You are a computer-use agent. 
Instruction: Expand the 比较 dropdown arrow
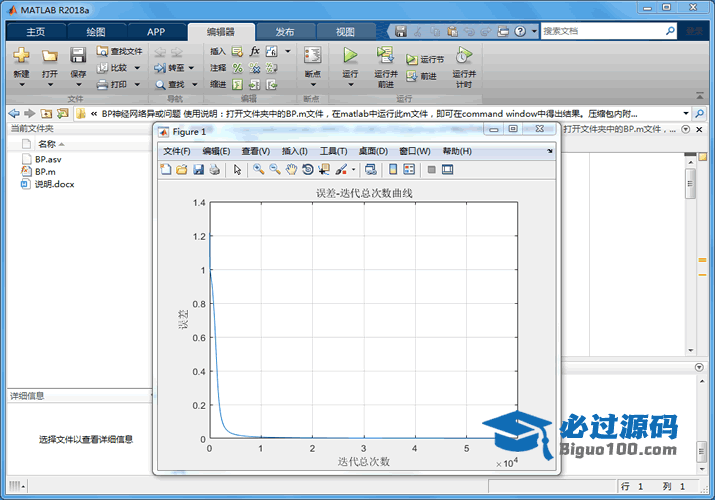[137, 68]
